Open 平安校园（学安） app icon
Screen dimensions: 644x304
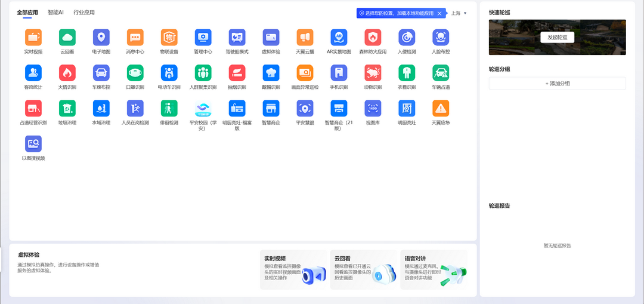click(203, 108)
